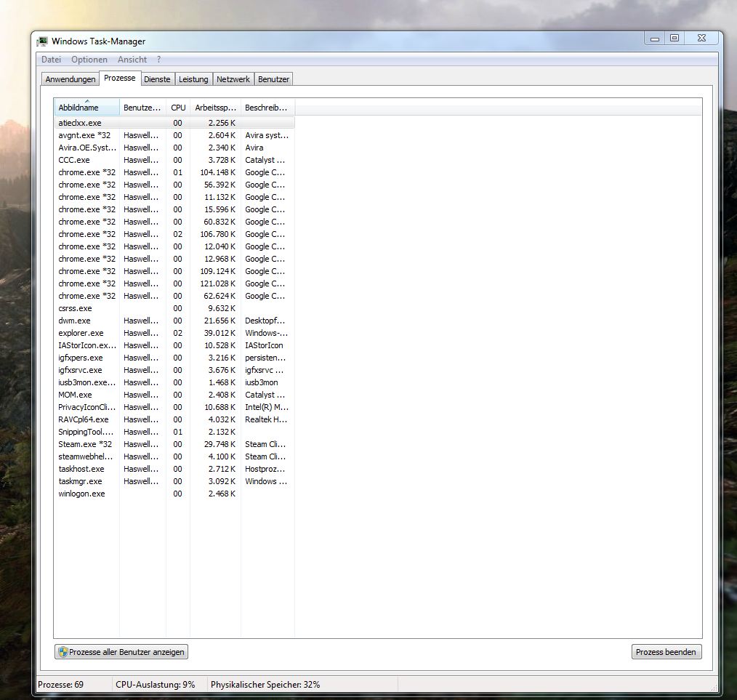737x700 pixels.
Task: Select chrome.exe using 60.832 K memory
Action: click(174, 222)
